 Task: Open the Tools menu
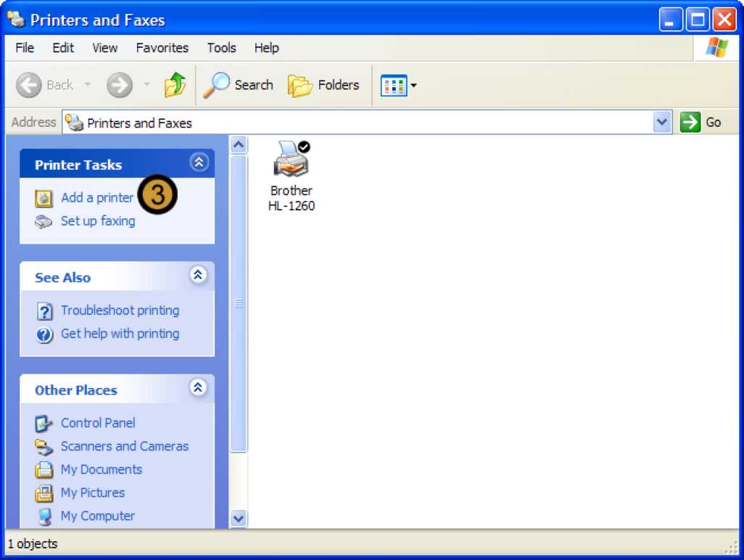[x=222, y=48]
